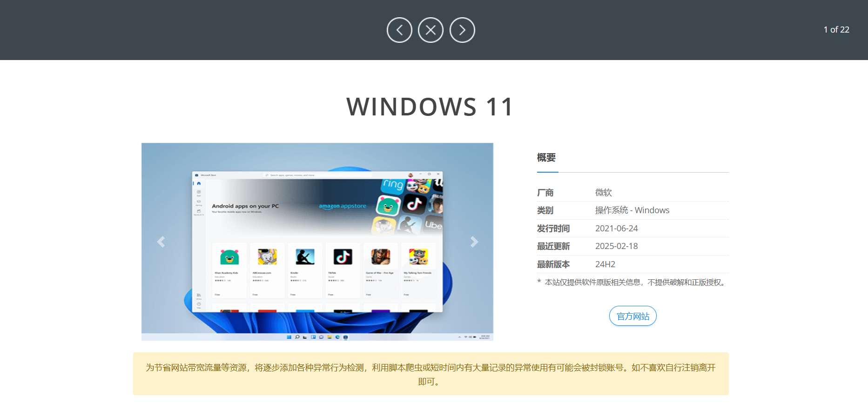Click the 类别 label
Screen dimensions: 868x404
coord(545,210)
